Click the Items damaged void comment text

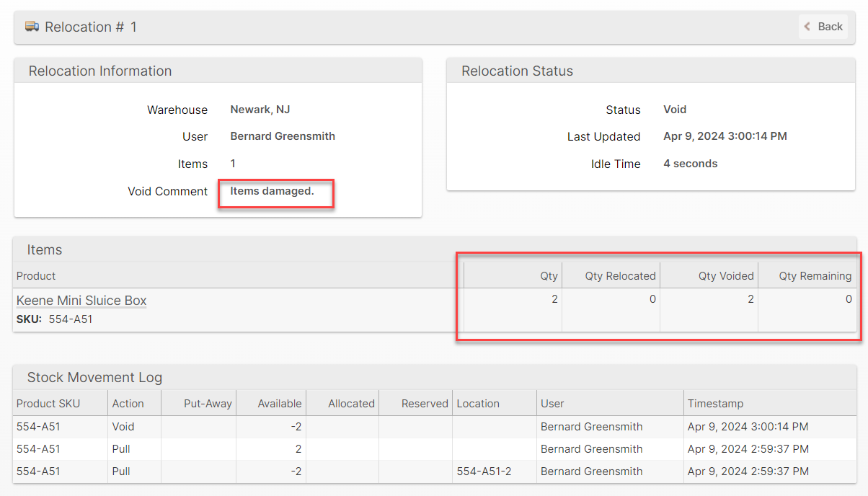click(272, 191)
